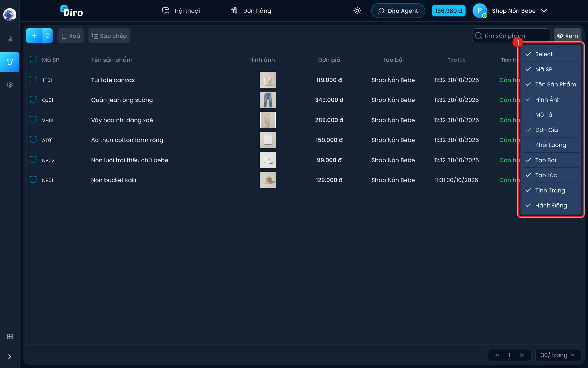Open the Diro Agent chat
Screen dimensions: 588x368
point(398,11)
